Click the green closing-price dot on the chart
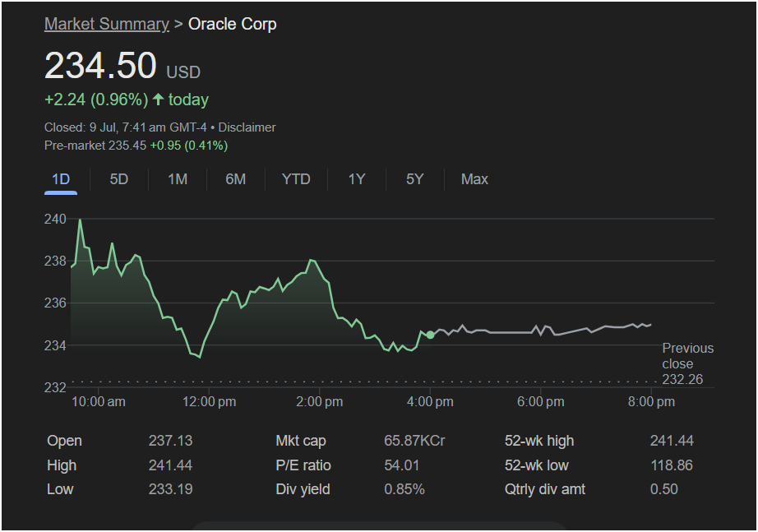758x532 pixels. 430,335
